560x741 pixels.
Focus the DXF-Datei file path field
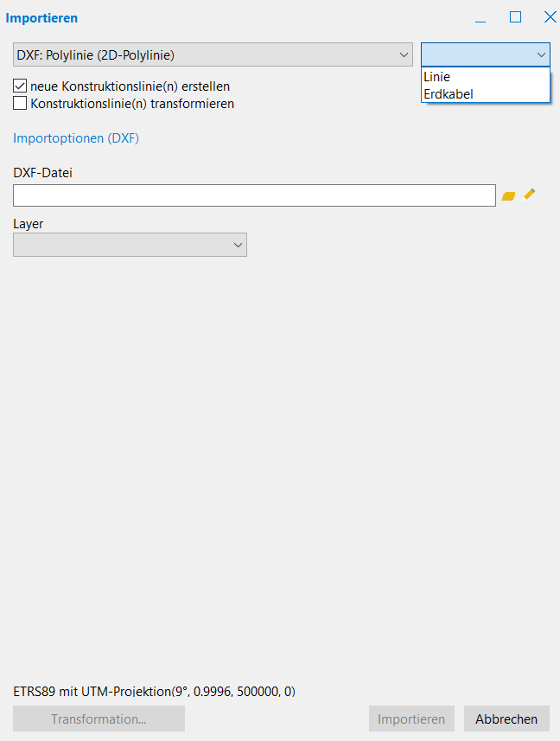254,195
